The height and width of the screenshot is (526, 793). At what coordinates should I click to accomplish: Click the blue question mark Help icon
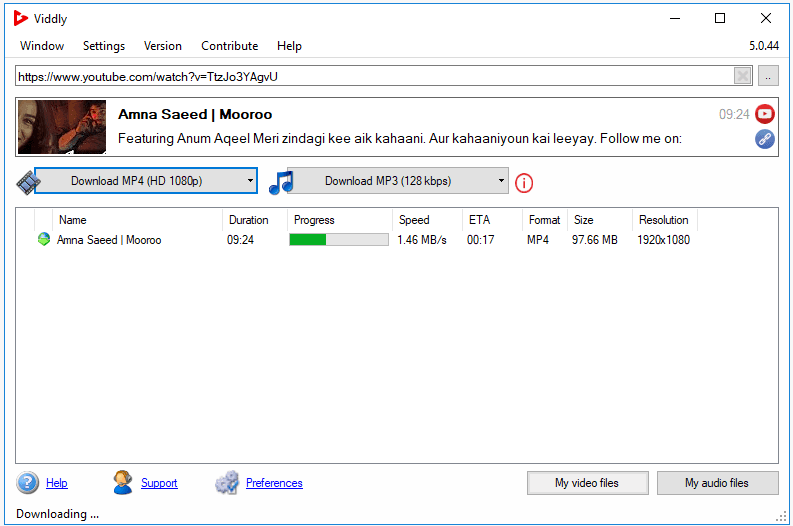pos(27,483)
